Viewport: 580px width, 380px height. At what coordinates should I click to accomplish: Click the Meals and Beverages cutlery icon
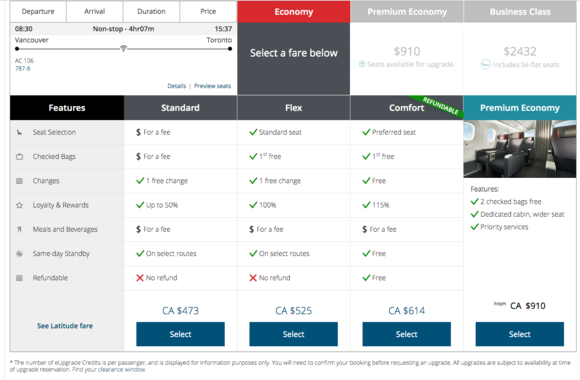(x=19, y=229)
